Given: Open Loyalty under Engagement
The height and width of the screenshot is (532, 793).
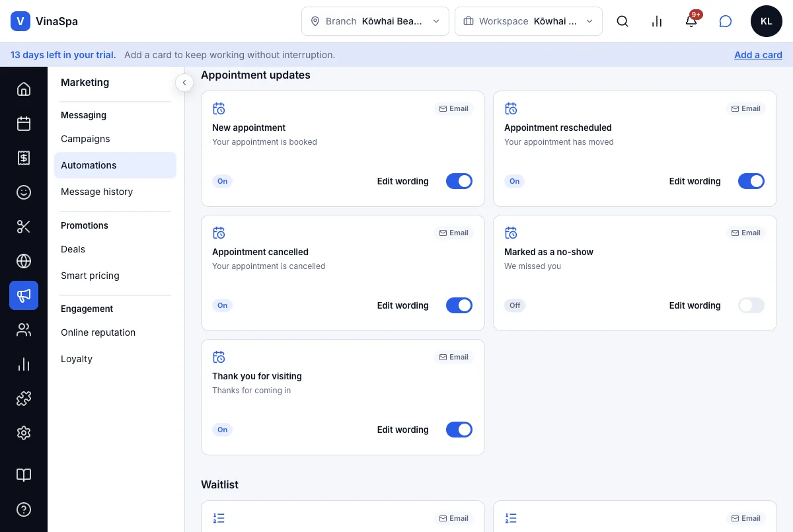Looking at the screenshot, I should pos(115,359).
